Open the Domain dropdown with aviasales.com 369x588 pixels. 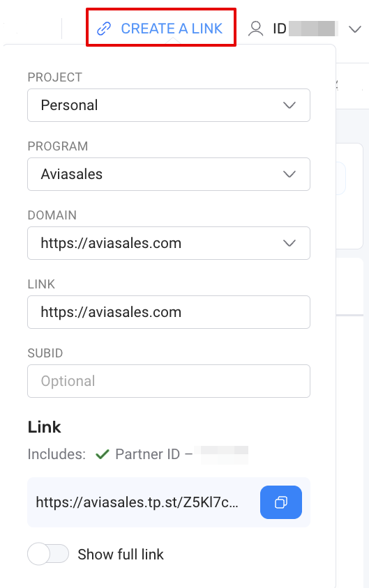tap(169, 243)
